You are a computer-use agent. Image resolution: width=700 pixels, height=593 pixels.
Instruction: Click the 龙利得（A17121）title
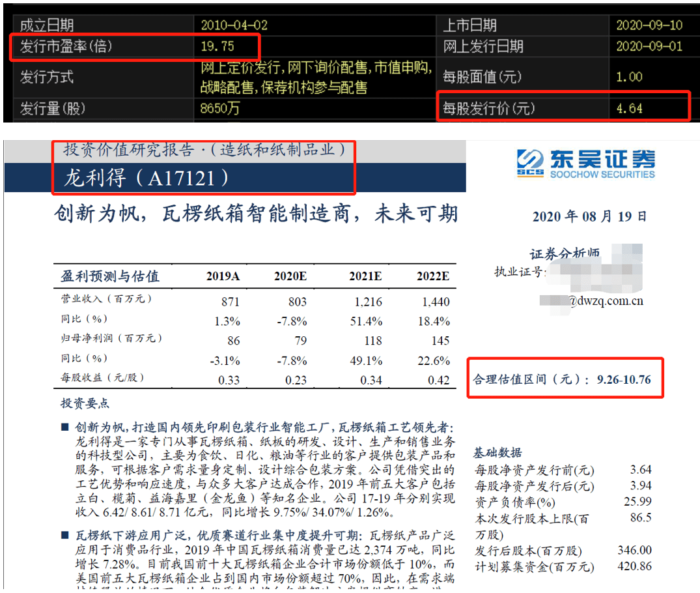pos(147,178)
